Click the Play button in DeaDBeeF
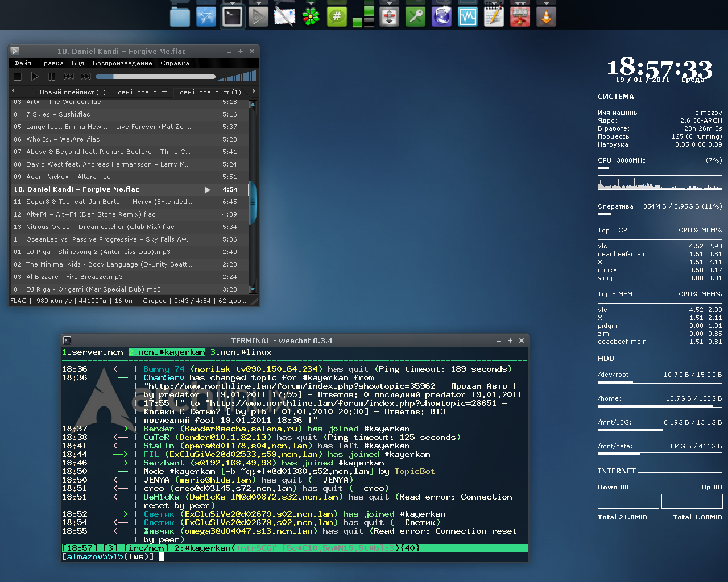This screenshot has width=728, height=582. click(35, 76)
